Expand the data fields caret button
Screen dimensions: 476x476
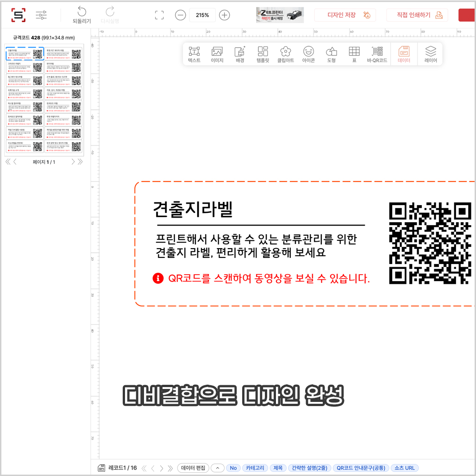[217, 468]
